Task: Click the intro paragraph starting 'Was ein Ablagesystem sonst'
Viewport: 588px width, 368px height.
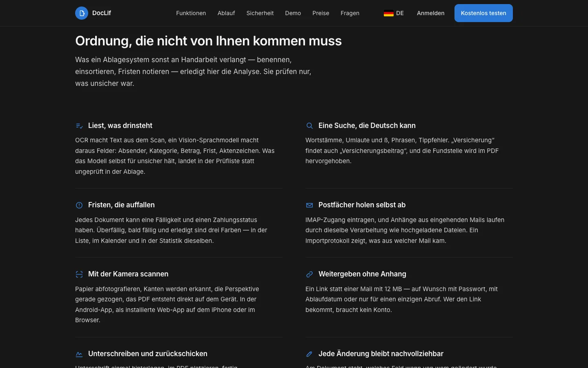Action: (x=193, y=72)
